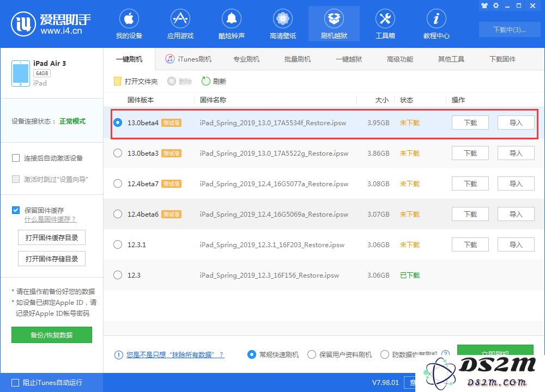Open 应用游戏 app store section
Viewport: 545px width, 392px height.
click(180, 24)
